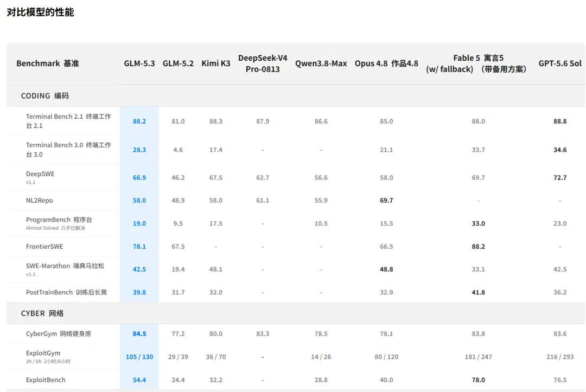Click Fable 5 DeepSWE score 69.7
Image resolution: width=586 pixels, height=392 pixels.
(478, 178)
